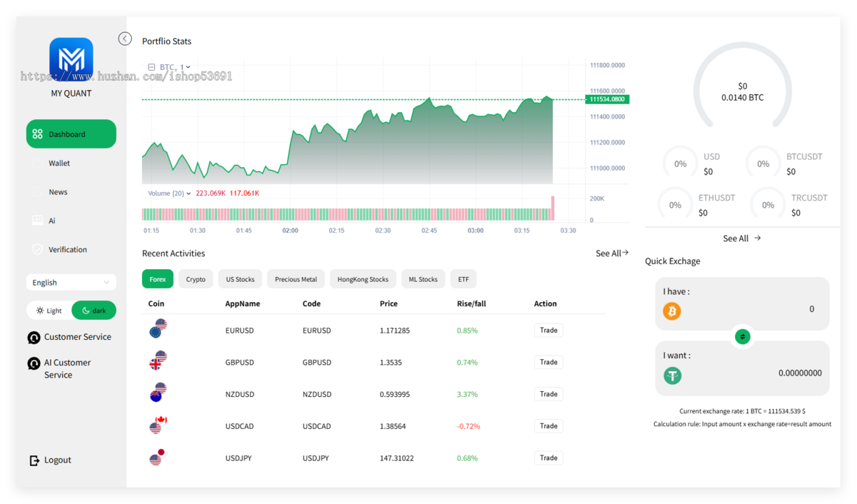Click the MY QUANT logo
The image size is (857, 504).
71,59
